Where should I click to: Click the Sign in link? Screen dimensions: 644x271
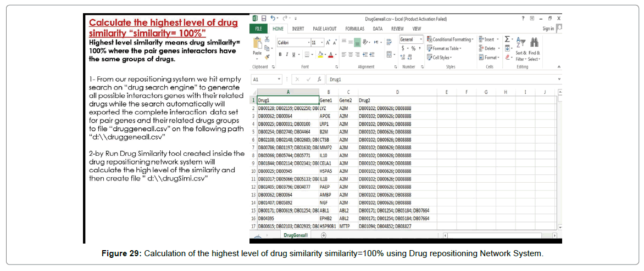pyautogui.click(x=548, y=29)
